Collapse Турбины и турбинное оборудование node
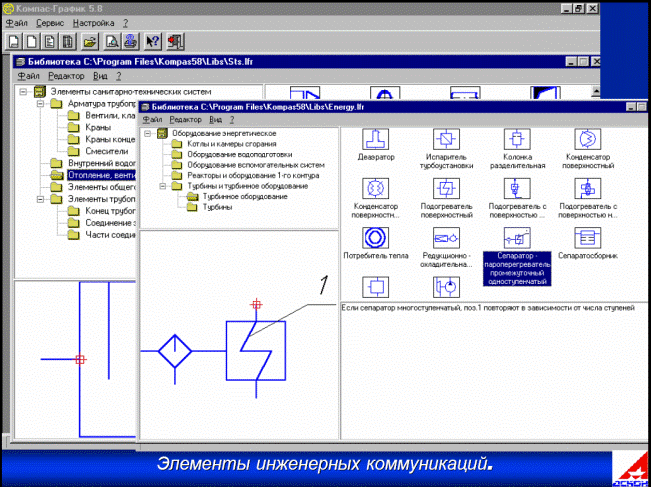 [163, 186]
